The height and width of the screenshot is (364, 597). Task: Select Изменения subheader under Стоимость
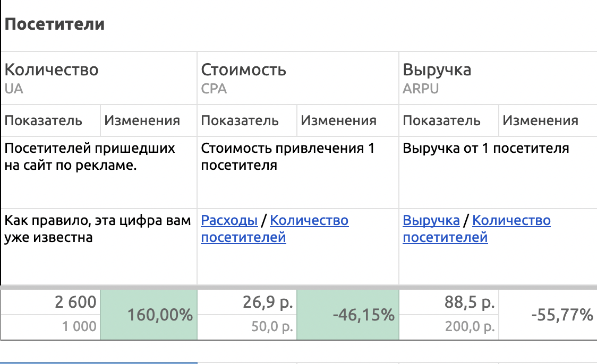pos(338,120)
